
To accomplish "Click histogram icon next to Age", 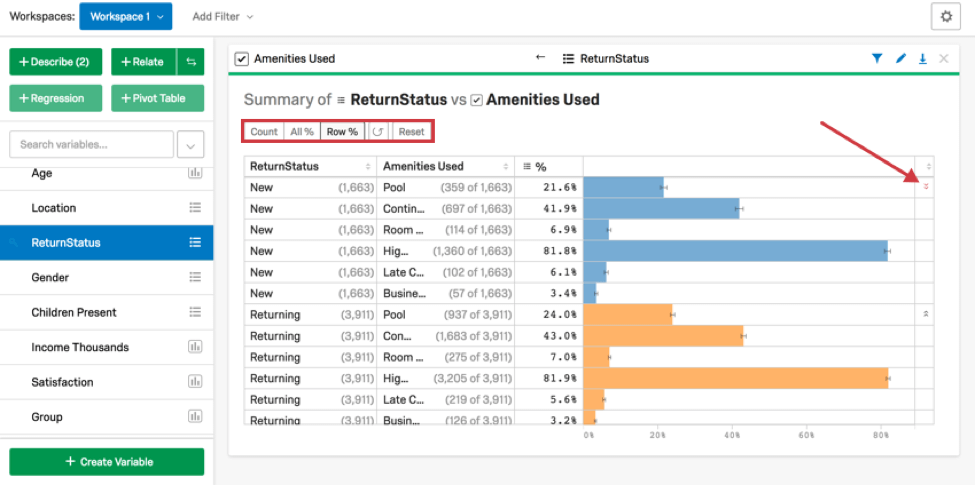I will tap(195, 173).
